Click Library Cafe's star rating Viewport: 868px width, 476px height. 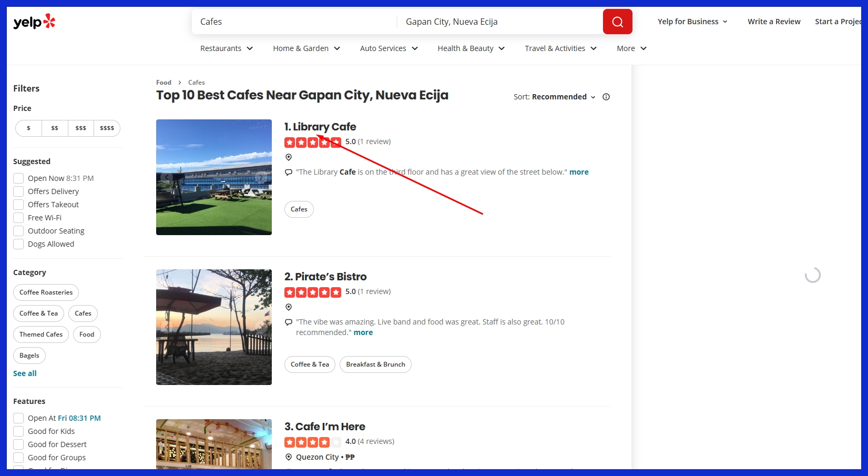312,142
